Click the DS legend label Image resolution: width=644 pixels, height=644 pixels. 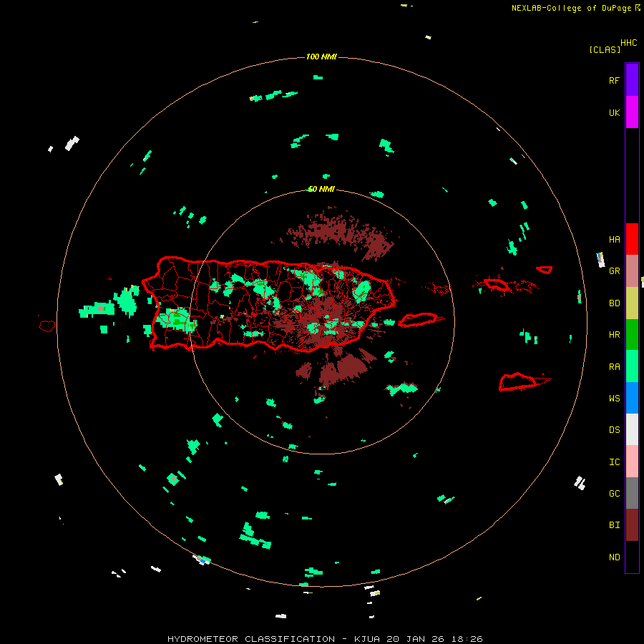[614, 430]
